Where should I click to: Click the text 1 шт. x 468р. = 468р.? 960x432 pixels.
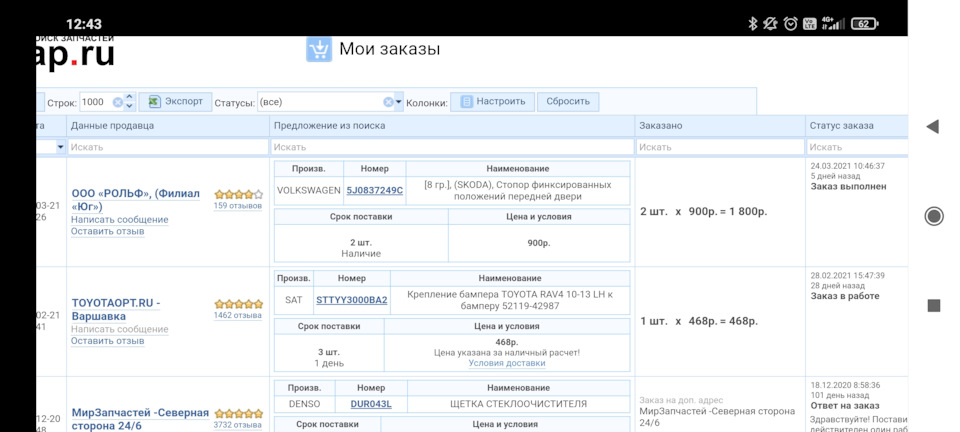pos(699,321)
